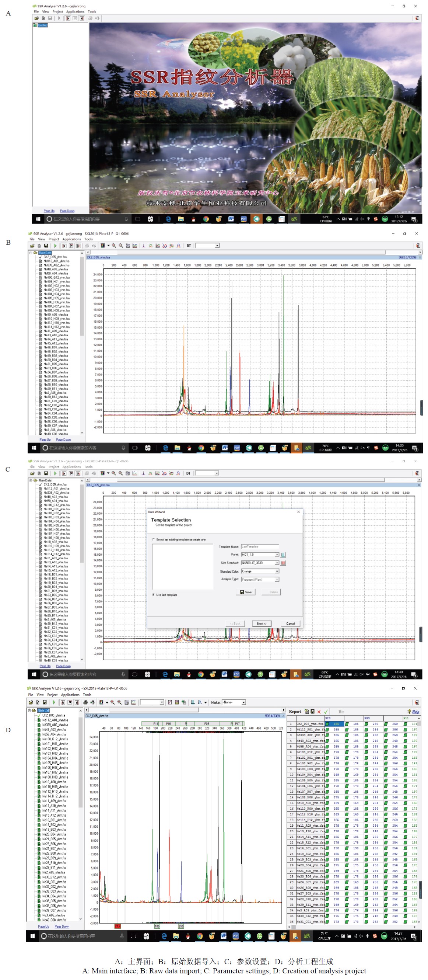Select Nd112_A01_yhm.fsa in panel D file tree

(55, 720)
